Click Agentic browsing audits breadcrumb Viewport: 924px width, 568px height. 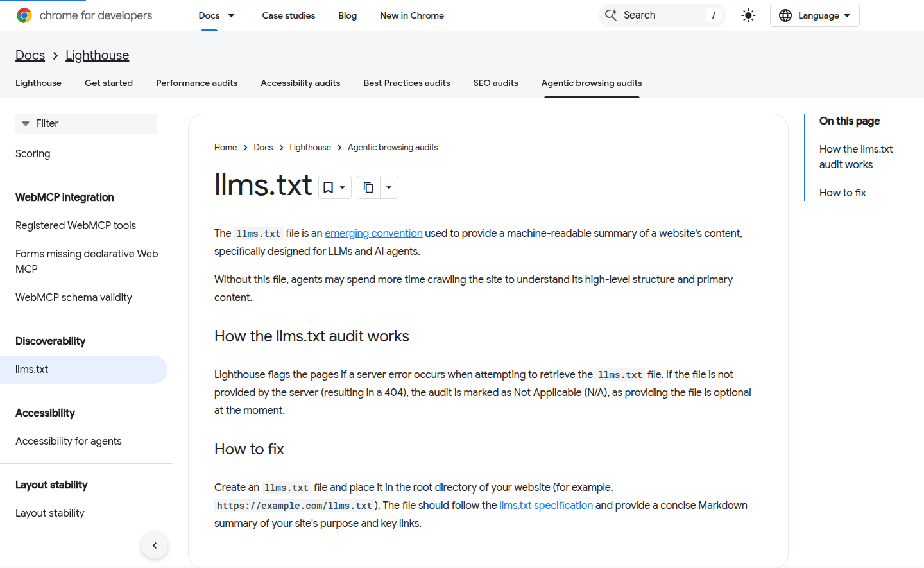coord(393,148)
